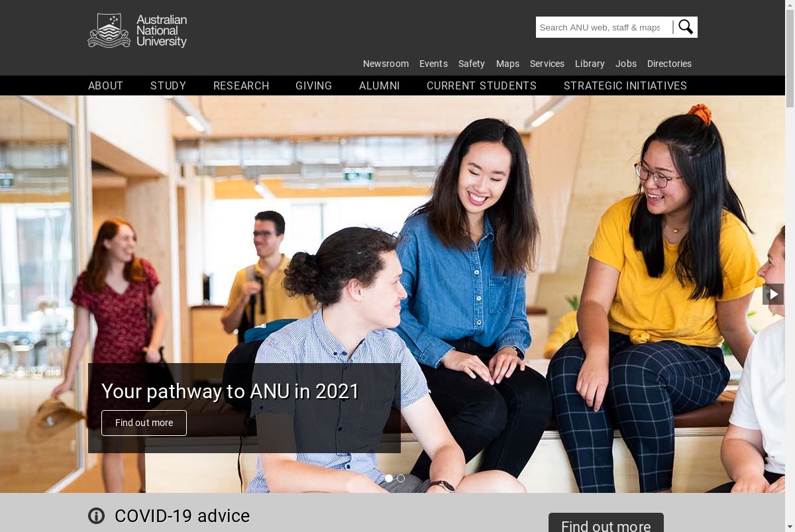This screenshot has width=795, height=532.
Task: Click the Search ANU web input field
Action: [x=604, y=27]
